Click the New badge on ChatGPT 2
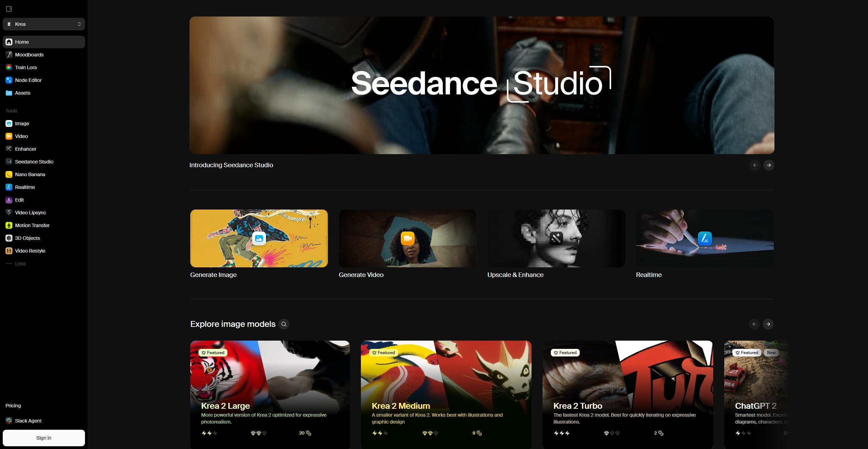Viewport: 868px width, 449px height. (x=771, y=353)
